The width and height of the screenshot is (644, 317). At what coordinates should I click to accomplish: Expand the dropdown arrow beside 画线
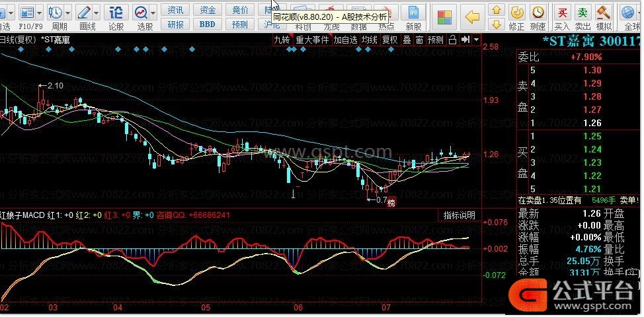pyautogui.click(x=96, y=13)
